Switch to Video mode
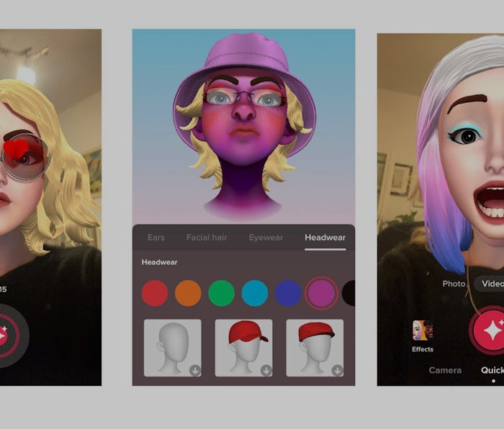This screenshot has width=504, height=429. click(492, 284)
